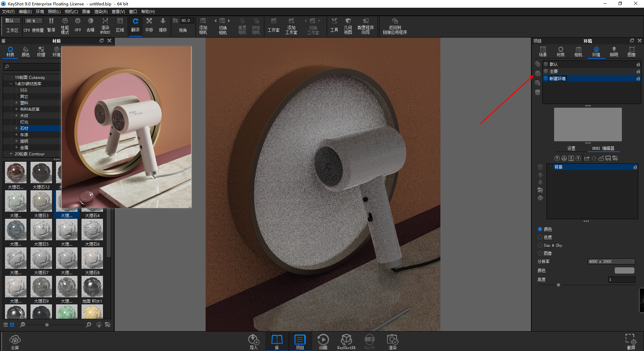This screenshot has height=351, width=644.
Task: Click the 相机 (Camera) project tab
Action: point(578,52)
